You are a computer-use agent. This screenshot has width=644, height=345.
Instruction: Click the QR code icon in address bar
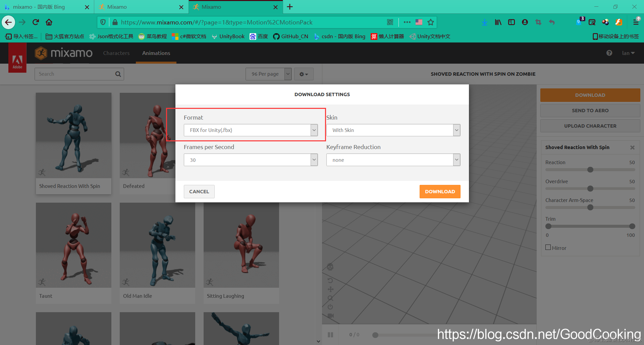[x=390, y=22]
